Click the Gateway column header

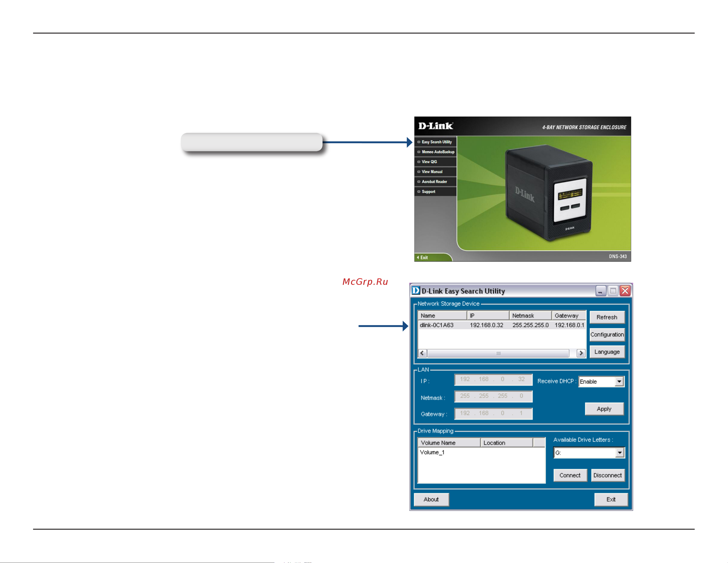coord(569,315)
